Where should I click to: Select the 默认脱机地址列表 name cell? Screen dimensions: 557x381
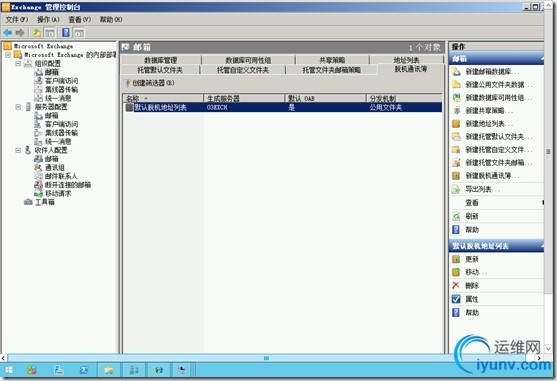coord(160,107)
